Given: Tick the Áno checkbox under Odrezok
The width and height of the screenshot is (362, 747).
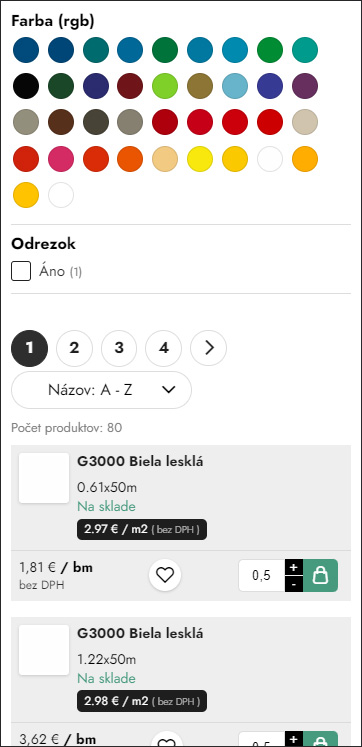Looking at the screenshot, I should coord(21,272).
